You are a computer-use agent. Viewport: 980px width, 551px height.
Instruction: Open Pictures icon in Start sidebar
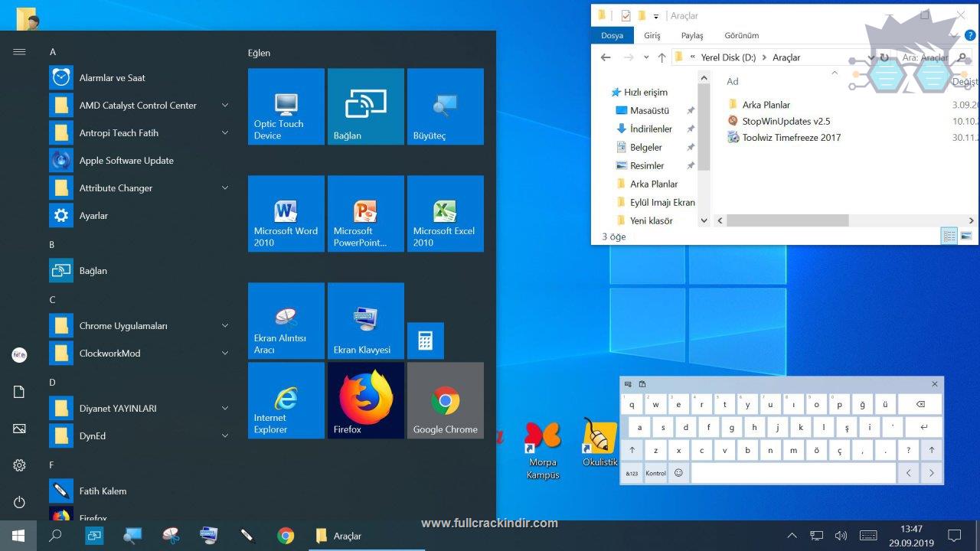pyautogui.click(x=19, y=429)
